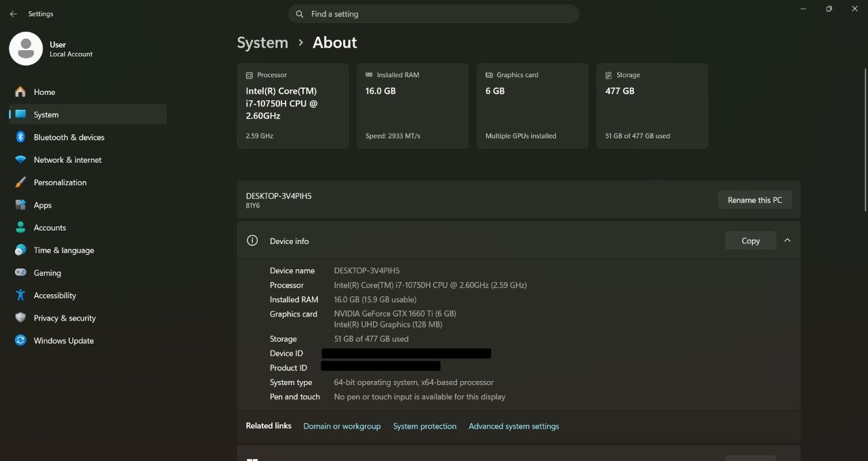
Task: Collapse the Device info section chevron
Action: pos(787,240)
